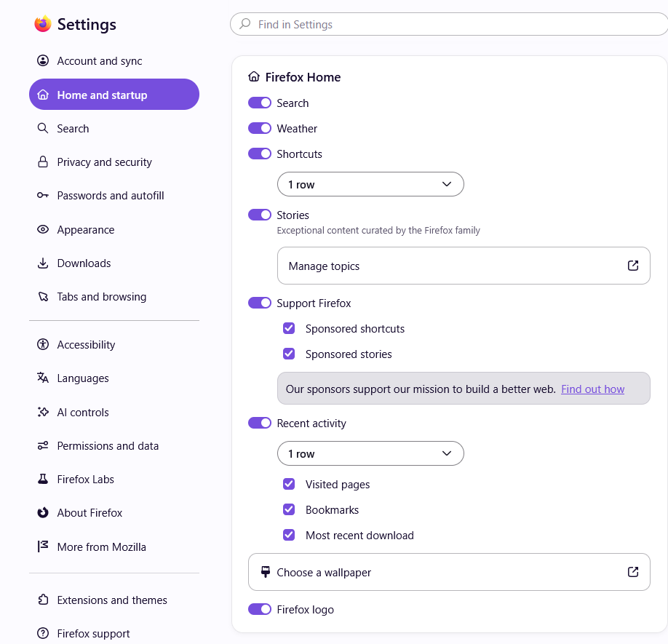
Task: Click the sparkle icon for AI controls
Action: (x=43, y=412)
